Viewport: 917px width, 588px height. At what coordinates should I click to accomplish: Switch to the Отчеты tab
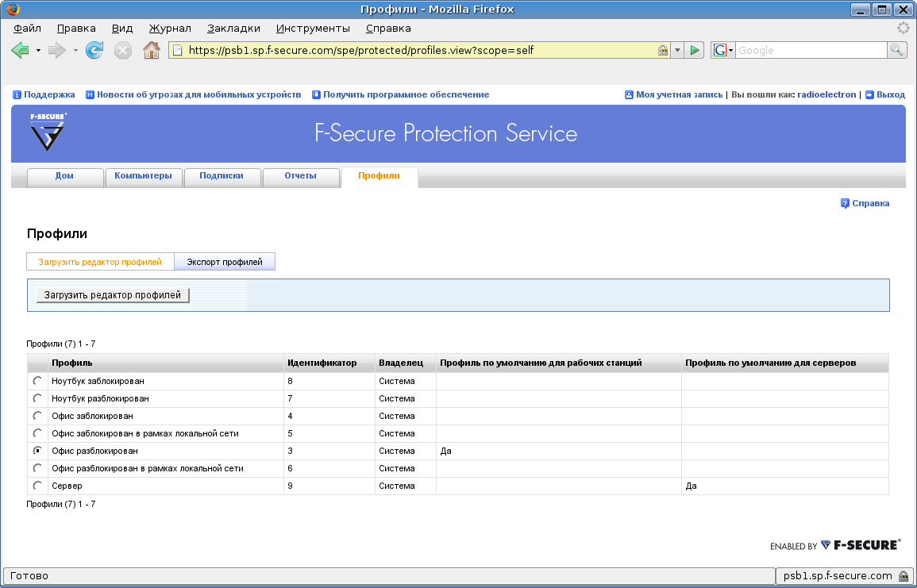pos(301,176)
